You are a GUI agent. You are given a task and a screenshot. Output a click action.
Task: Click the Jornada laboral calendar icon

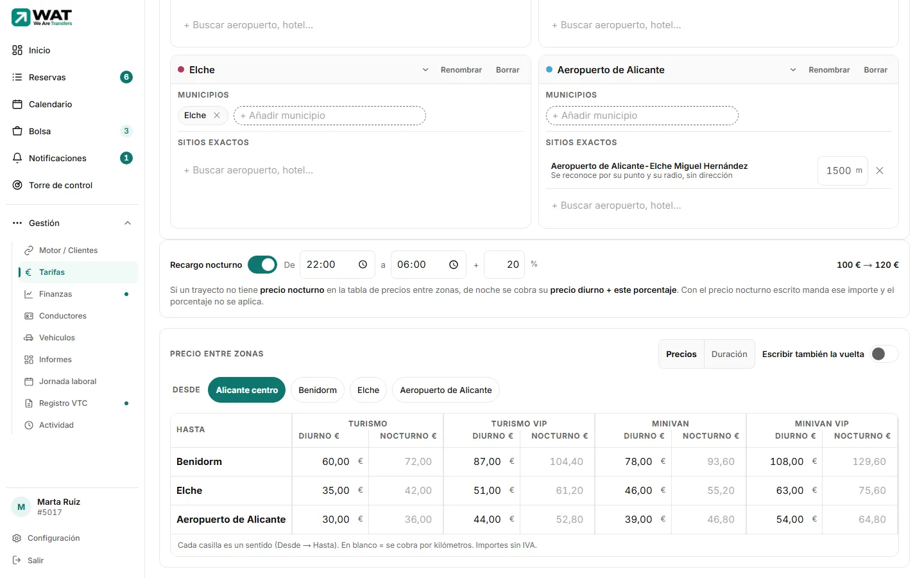click(29, 381)
